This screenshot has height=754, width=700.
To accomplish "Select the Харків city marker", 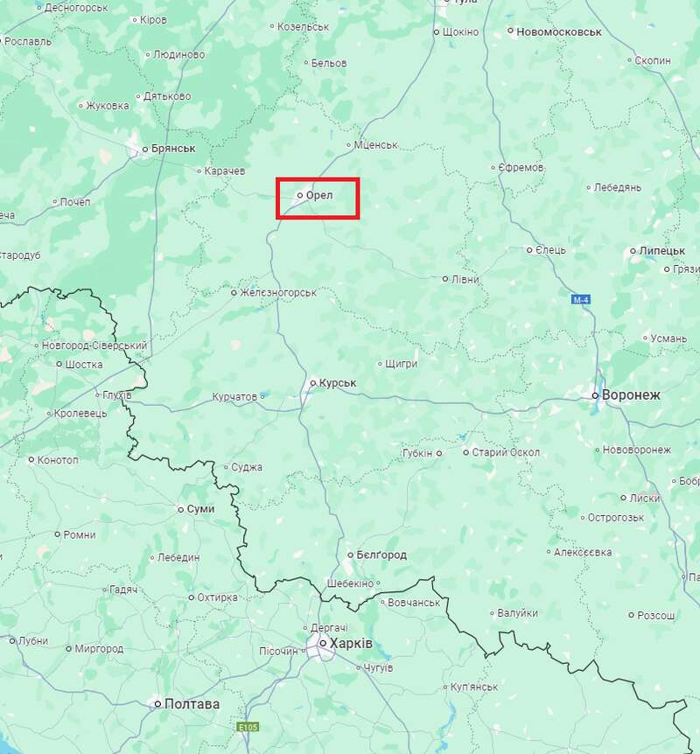I will [323, 643].
